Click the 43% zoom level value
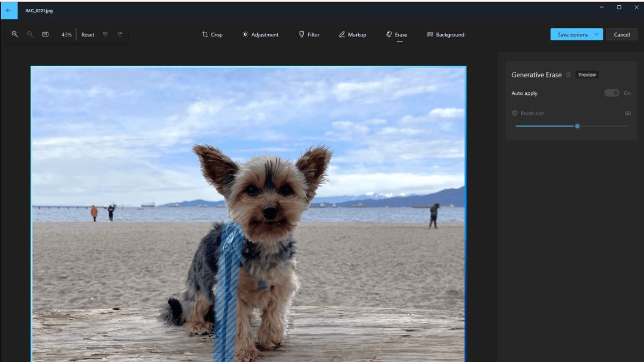The height and width of the screenshot is (362, 644). (66, 35)
